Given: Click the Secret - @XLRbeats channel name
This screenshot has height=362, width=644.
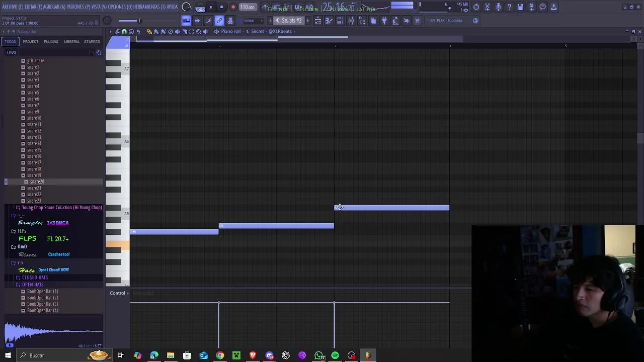Looking at the screenshot, I should click(271, 31).
